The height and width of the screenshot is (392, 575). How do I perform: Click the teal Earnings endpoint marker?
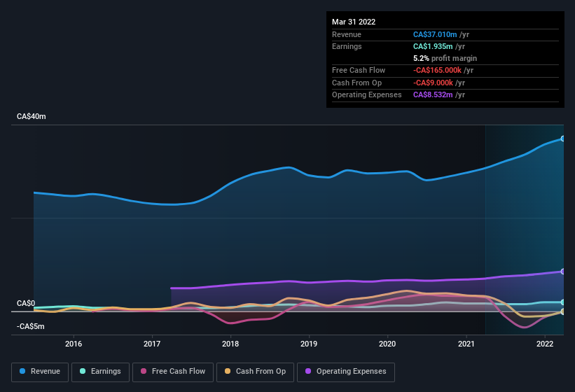click(562, 302)
